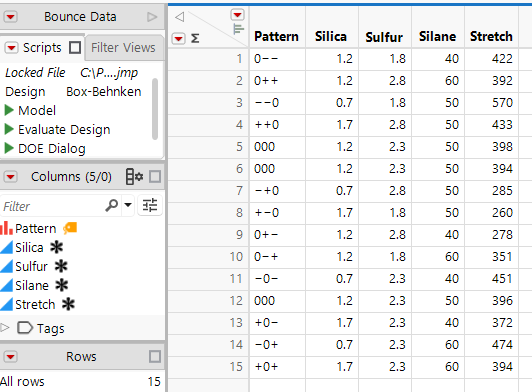Click the asterisk next to Silica
Image resolution: width=532 pixels, height=392 pixels.
tap(56, 247)
